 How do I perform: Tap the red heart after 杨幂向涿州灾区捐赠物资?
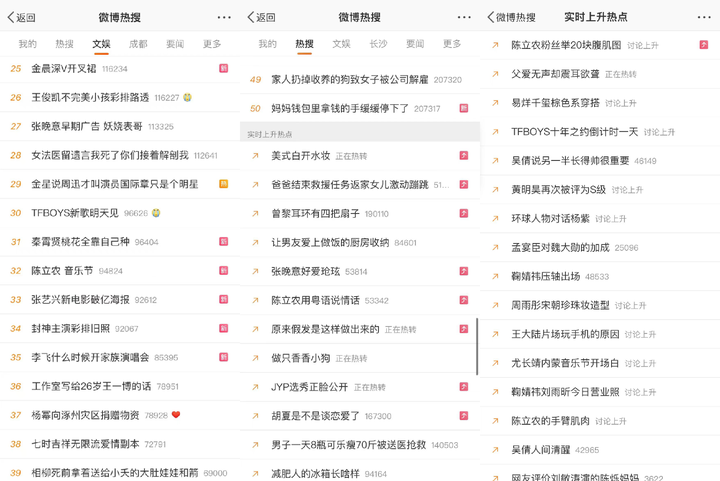pos(176,415)
